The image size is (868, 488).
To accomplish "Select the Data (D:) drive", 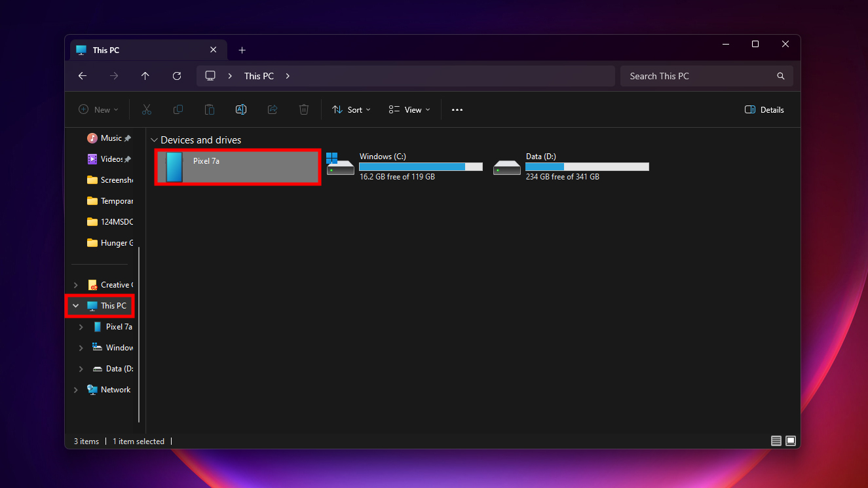I will [x=571, y=166].
